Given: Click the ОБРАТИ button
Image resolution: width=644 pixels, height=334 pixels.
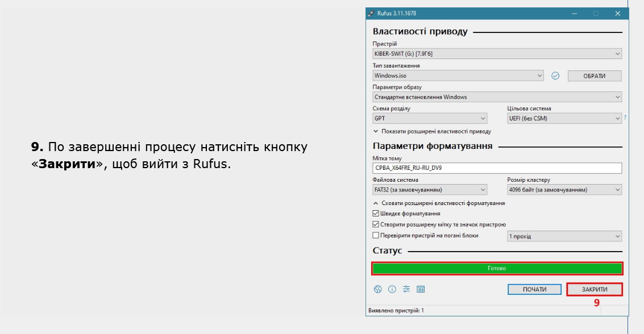Looking at the screenshot, I should coord(594,76).
